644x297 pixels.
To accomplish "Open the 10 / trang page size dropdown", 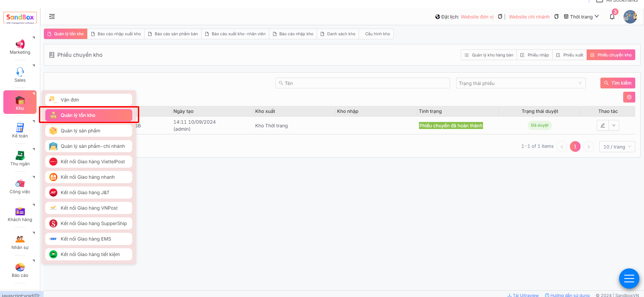I will 617,146.
